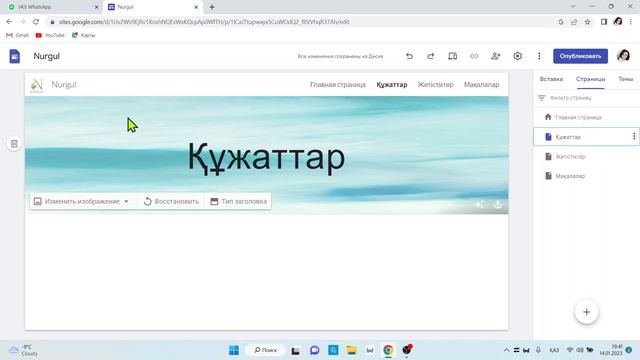Screen dimensions: 640x360
Task: Edit the site title Nurgul document name
Action: pos(47,56)
